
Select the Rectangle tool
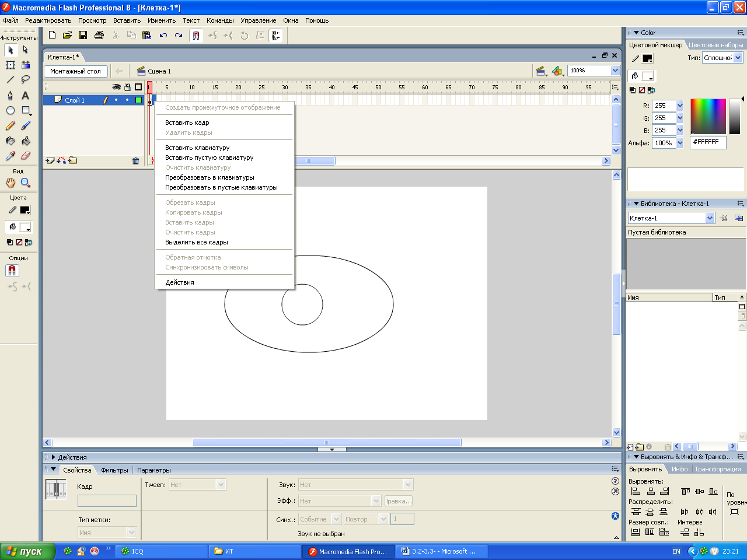pos(26,110)
